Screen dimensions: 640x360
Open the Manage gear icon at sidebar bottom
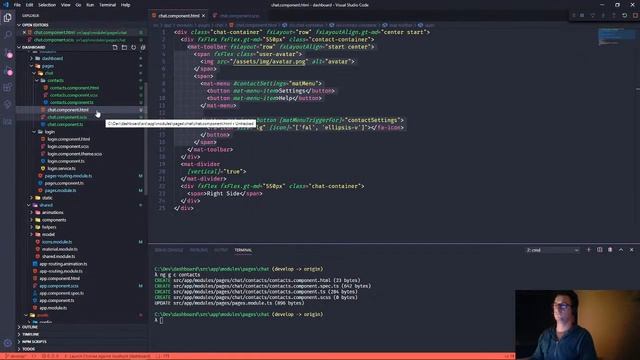[x=7, y=343]
